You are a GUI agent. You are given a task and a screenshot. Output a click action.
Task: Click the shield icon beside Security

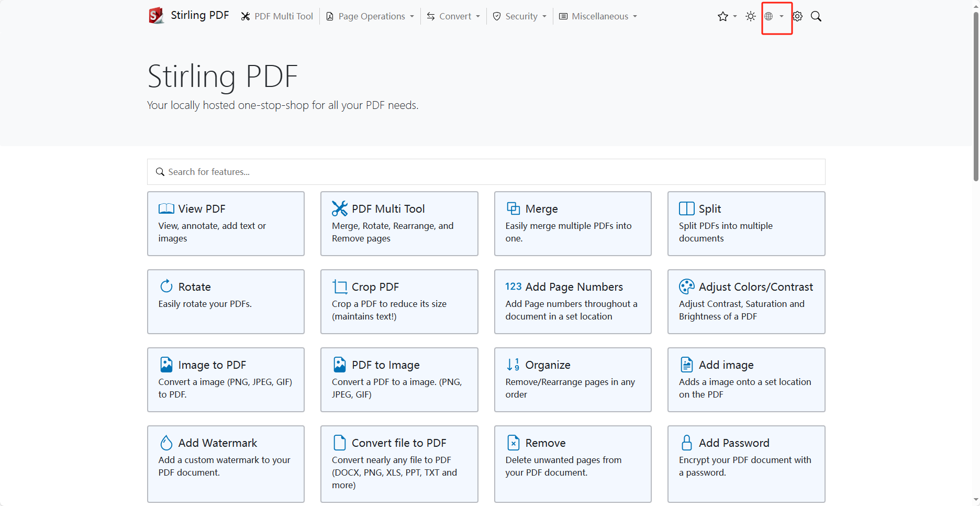point(497,16)
